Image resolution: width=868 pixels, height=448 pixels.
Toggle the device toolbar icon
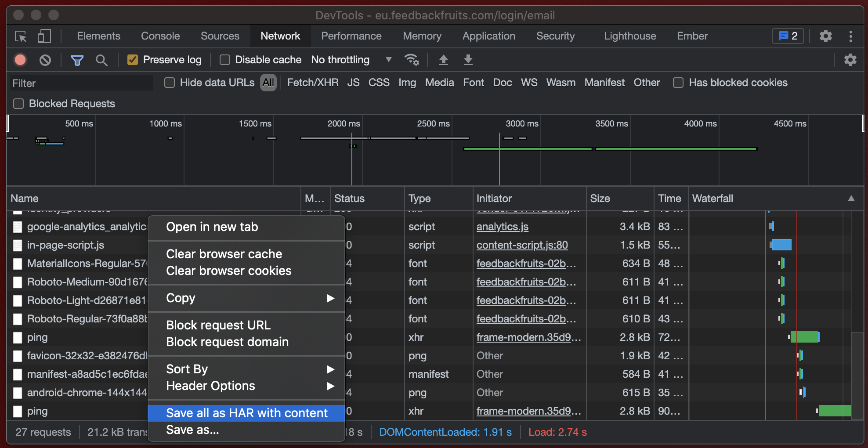tap(44, 36)
